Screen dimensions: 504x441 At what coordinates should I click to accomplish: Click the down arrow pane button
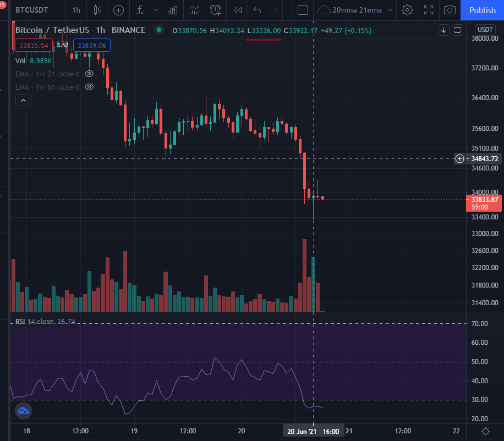[x=443, y=30]
